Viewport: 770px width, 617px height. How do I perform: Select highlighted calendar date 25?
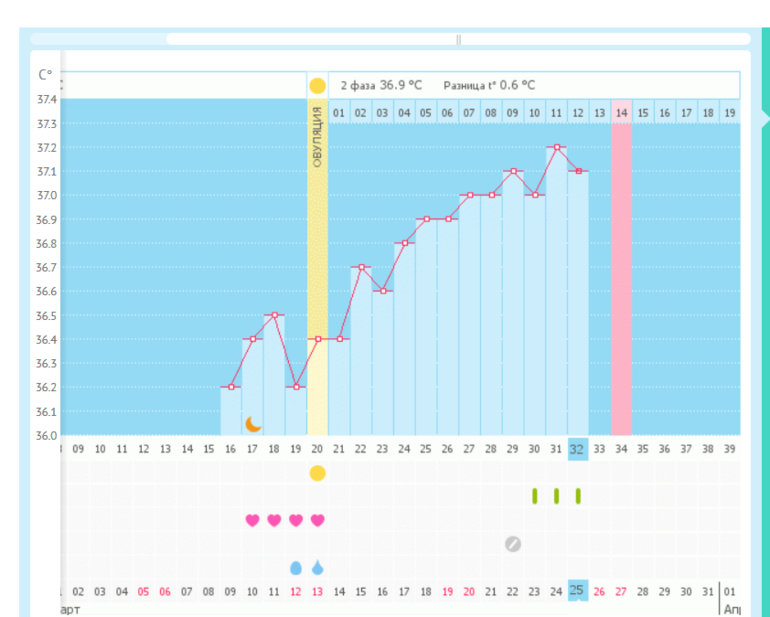coord(577,590)
